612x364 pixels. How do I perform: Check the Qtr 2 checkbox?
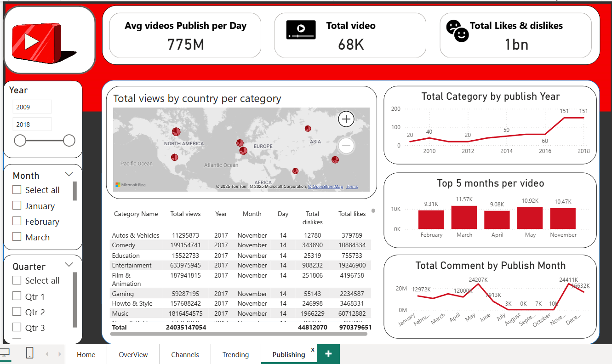point(17,312)
